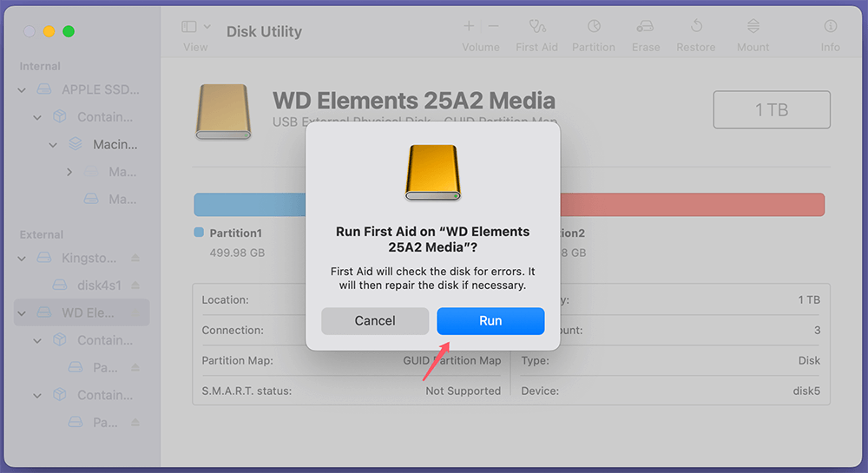
Task: Collapse the internal Container under APPLE SSD
Action: pos(37,117)
